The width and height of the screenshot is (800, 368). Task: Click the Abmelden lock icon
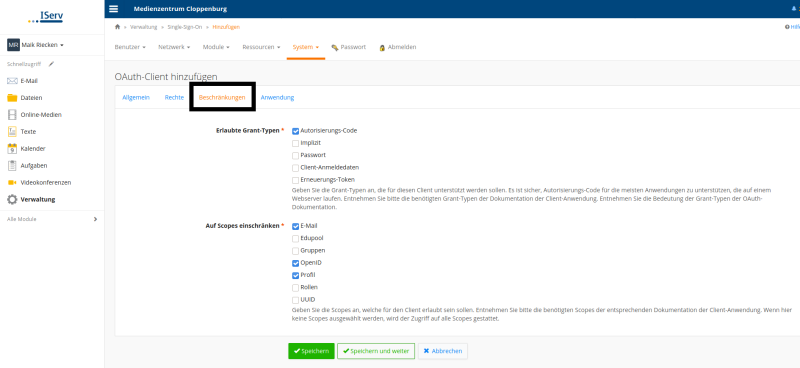coord(382,47)
